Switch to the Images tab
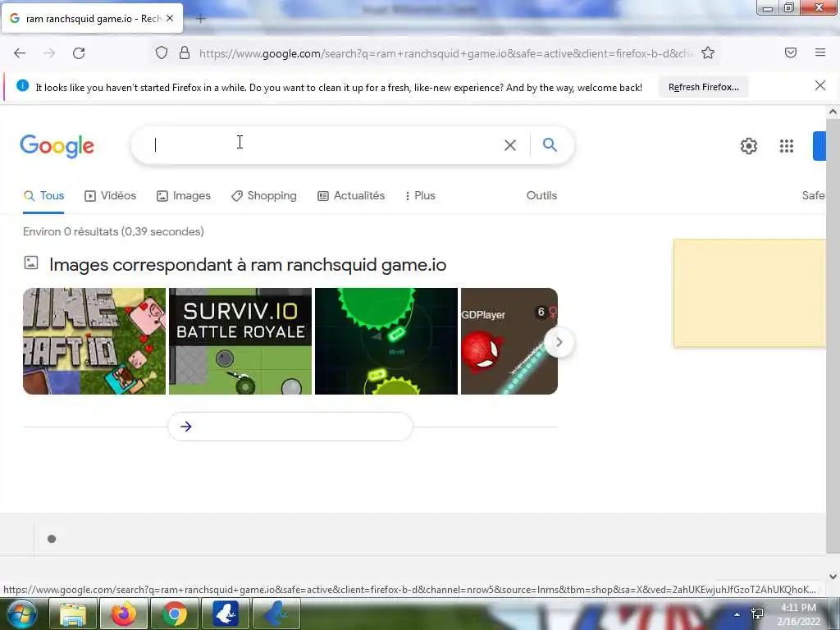840x630 pixels. (184, 196)
